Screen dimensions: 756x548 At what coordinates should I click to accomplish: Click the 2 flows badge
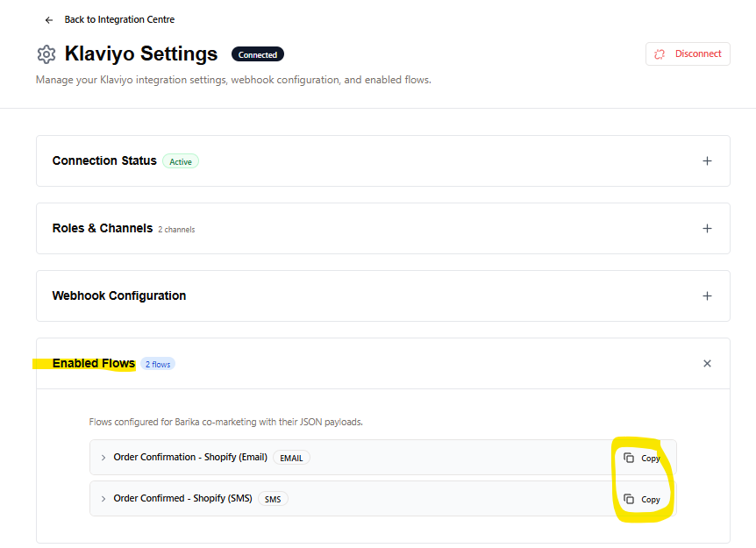tap(158, 365)
